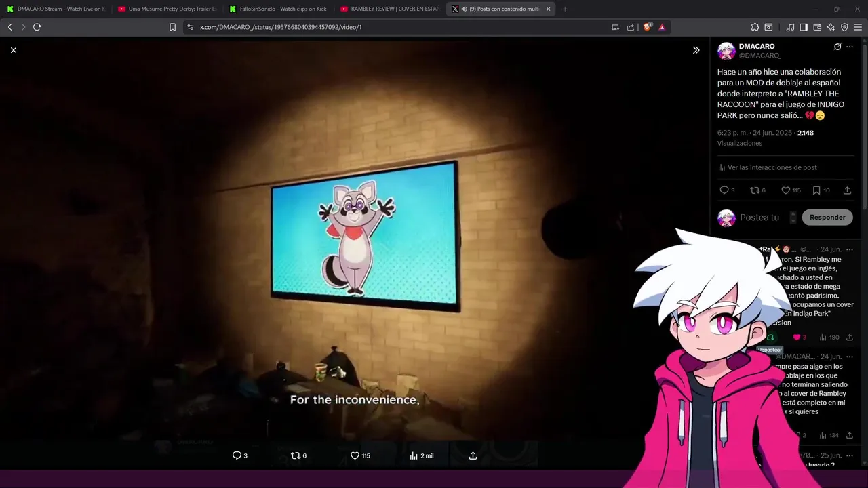The height and width of the screenshot is (488, 868).
Task: Click the repost icon under the video
Action: [295, 455]
